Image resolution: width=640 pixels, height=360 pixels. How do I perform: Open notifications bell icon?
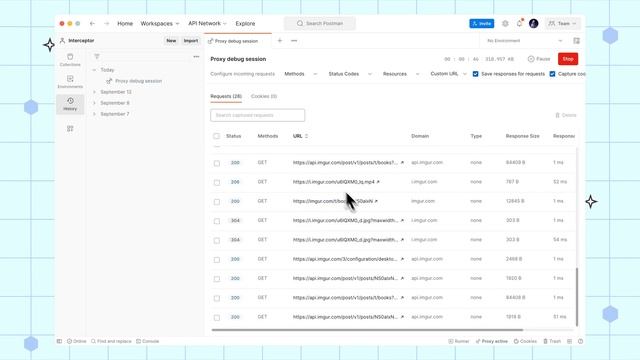tap(519, 23)
